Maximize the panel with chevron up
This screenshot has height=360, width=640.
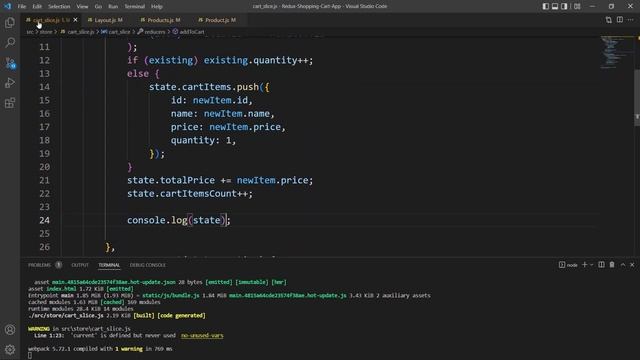pyautogui.click(x=623, y=265)
